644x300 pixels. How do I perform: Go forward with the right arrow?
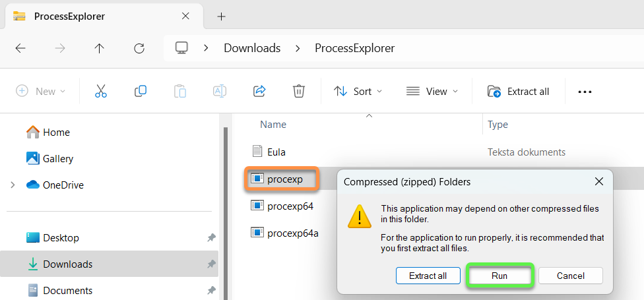coord(60,48)
